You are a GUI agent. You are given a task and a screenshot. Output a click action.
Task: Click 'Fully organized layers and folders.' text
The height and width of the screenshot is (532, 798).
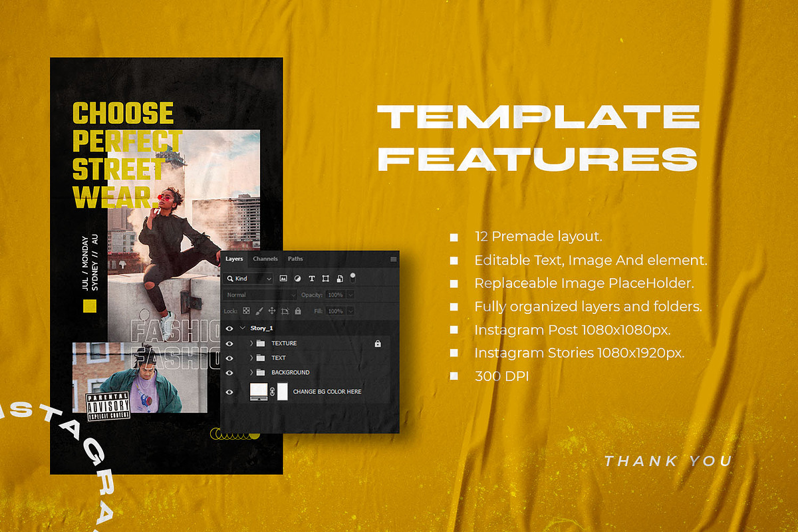(x=589, y=307)
